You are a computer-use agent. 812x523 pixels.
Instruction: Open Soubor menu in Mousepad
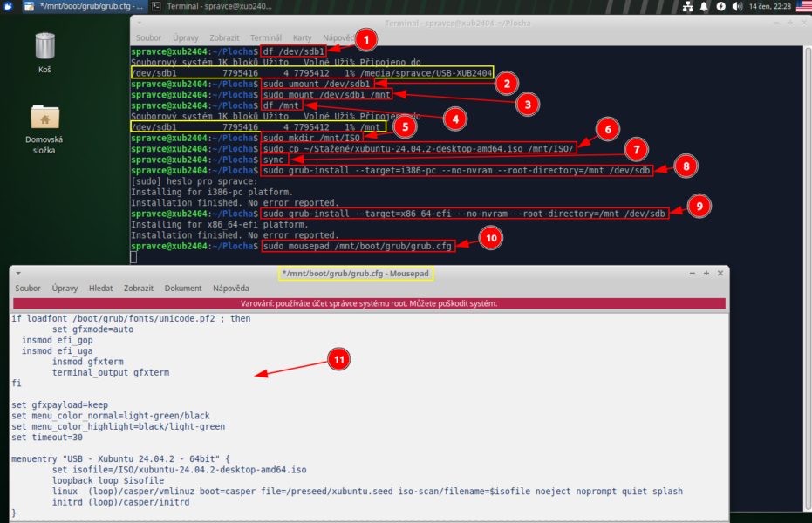pos(28,289)
